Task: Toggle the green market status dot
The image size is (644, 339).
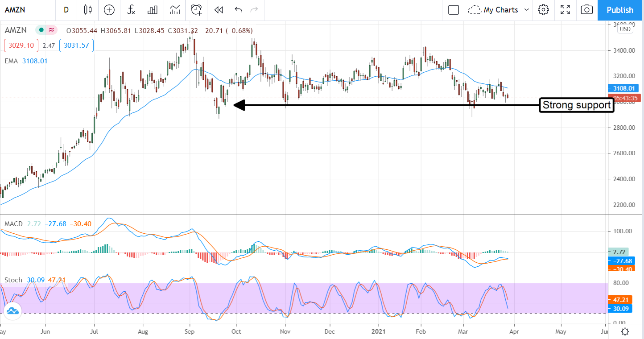Action: coord(41,30)
